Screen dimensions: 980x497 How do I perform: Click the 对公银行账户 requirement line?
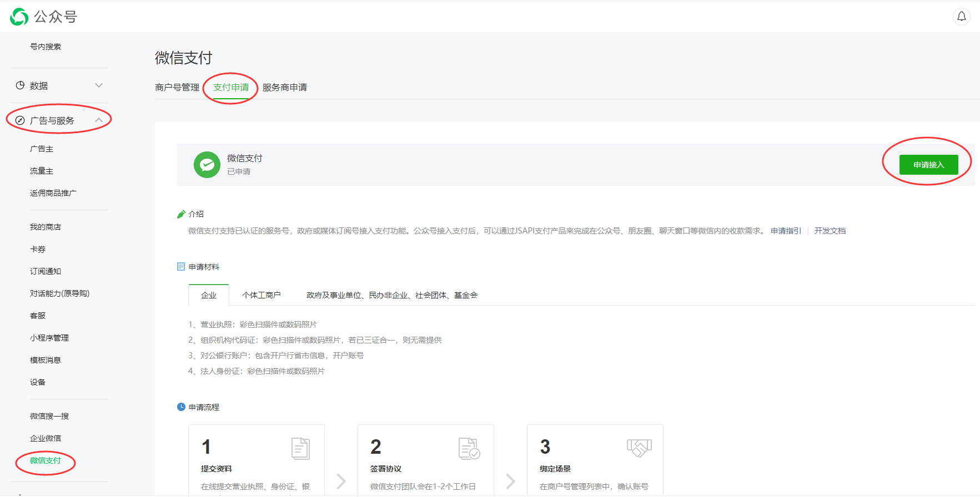point(276,356)
